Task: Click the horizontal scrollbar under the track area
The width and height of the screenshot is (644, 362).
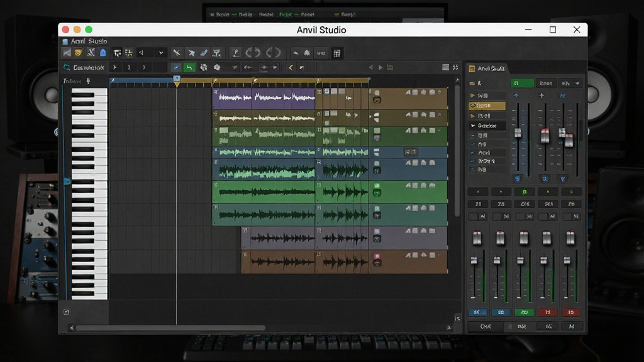Action: click(170, 328)
